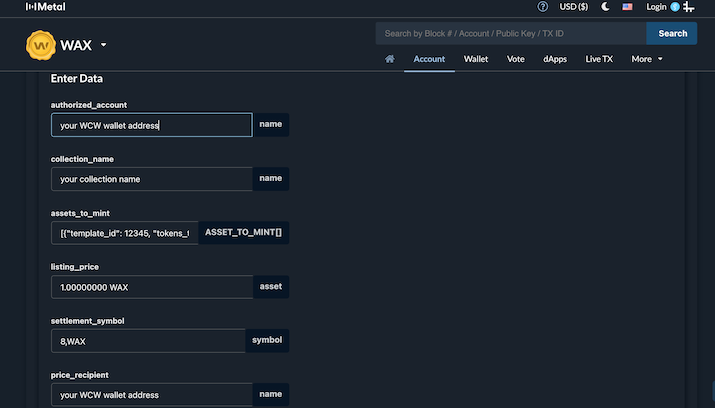Open the Live TX tab

coord(599,59)
